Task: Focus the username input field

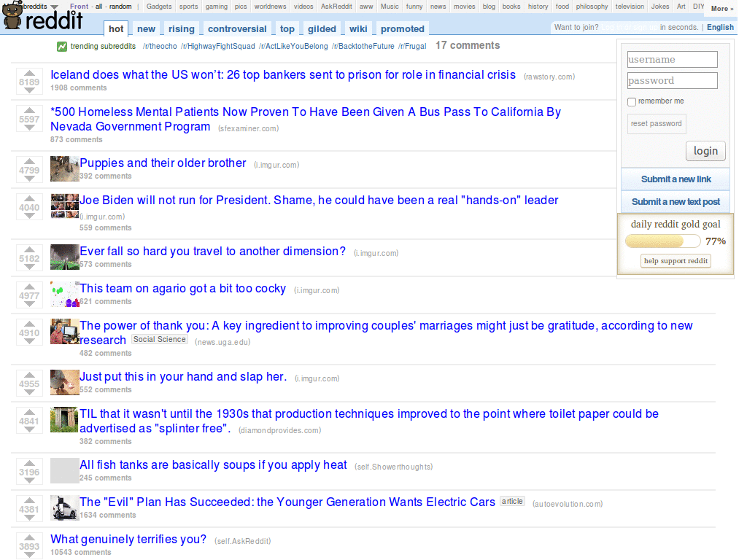Action: (x=672, y=60)
